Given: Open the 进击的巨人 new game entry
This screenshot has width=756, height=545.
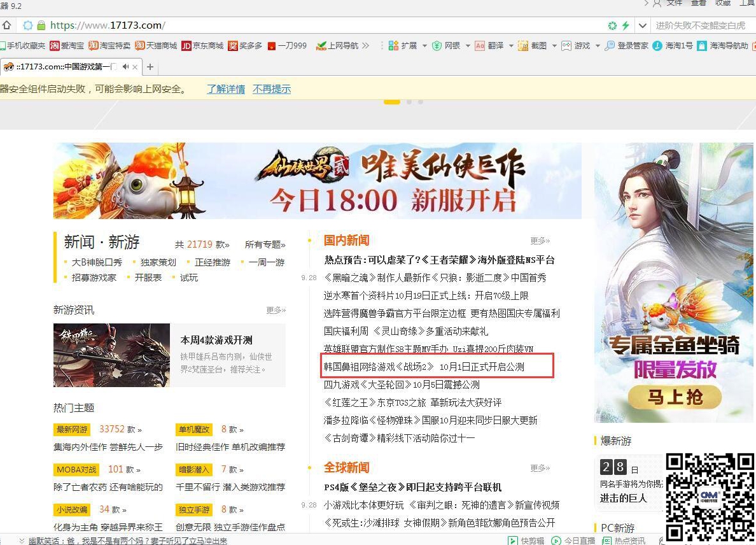Looking at the screenshot, I should [623, 498].
